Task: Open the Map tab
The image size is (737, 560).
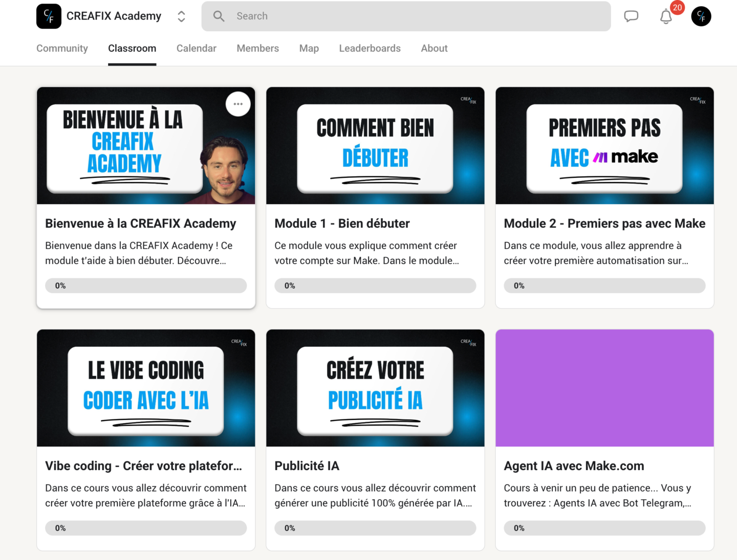Action: tap(309, 48)
